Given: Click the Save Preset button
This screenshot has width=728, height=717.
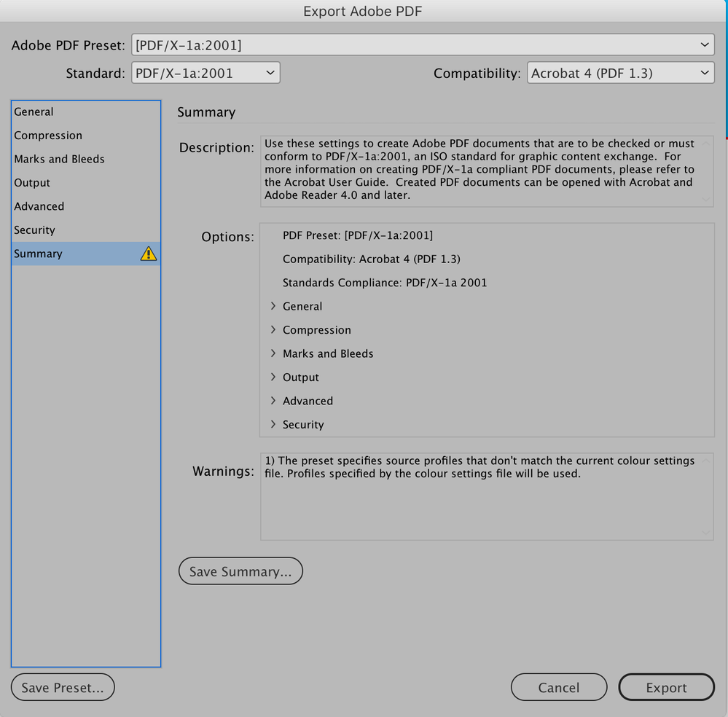Looking at the screenshot, I should (63, 687).
